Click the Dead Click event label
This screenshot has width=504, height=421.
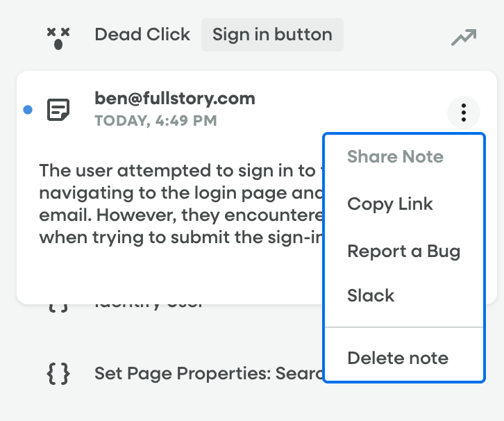[x=142, y=35]
